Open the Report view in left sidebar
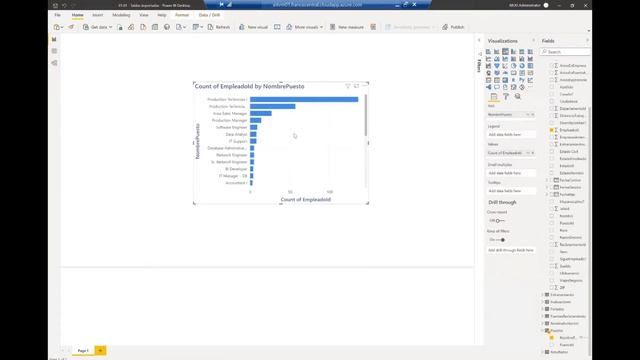Screen dimensions: 640x360 coord(54,39)
